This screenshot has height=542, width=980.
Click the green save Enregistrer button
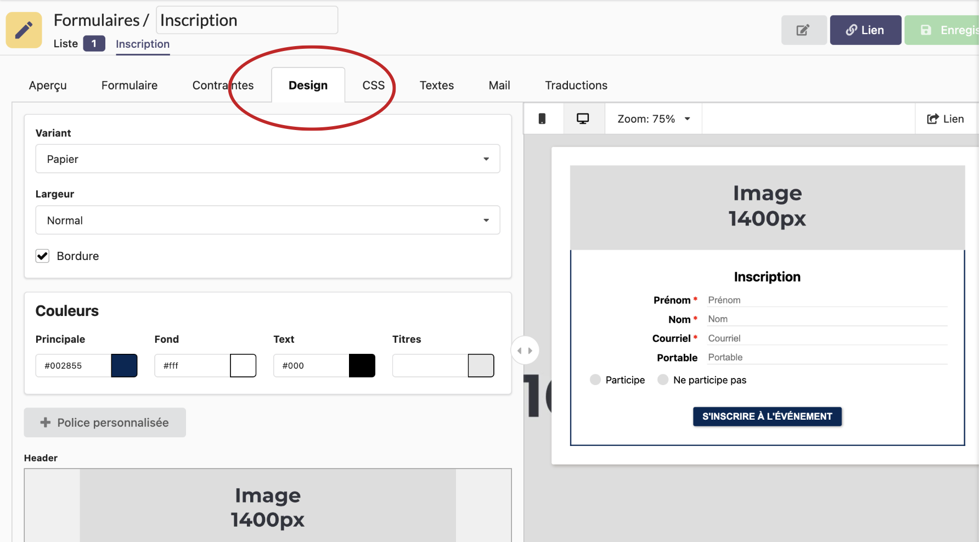pos(943,30)
